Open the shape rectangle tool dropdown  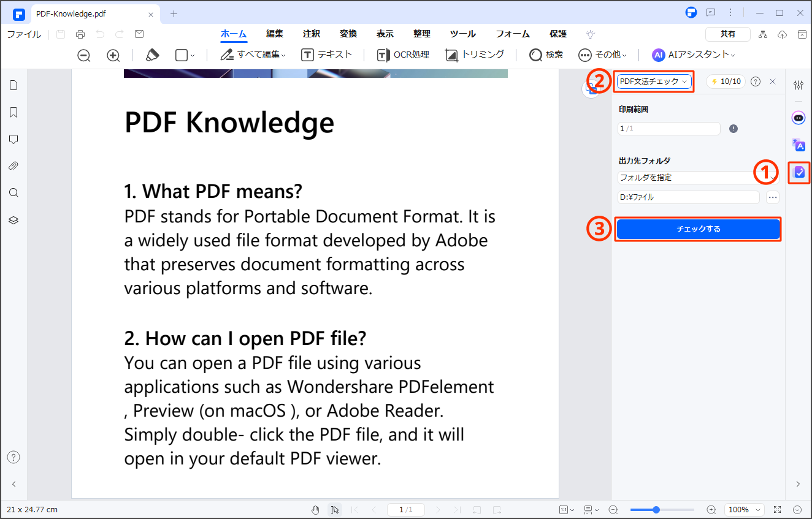pos(185,55)
